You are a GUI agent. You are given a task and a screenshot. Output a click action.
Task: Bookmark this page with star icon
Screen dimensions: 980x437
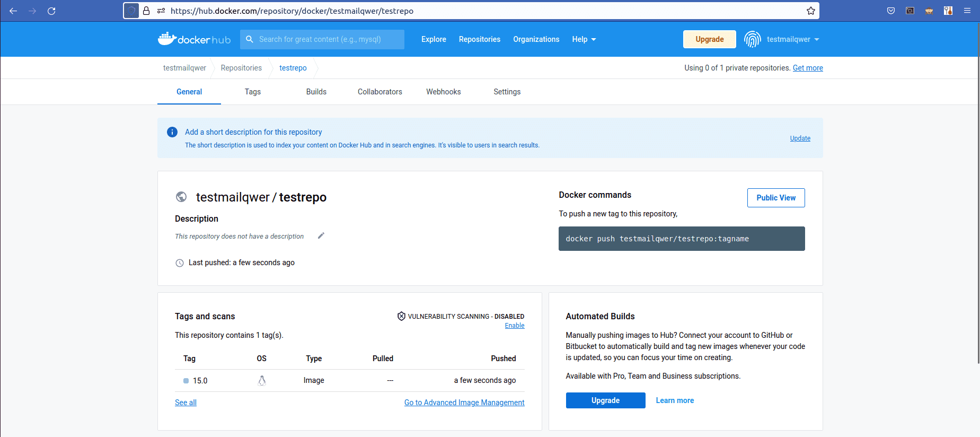(811, 11)
